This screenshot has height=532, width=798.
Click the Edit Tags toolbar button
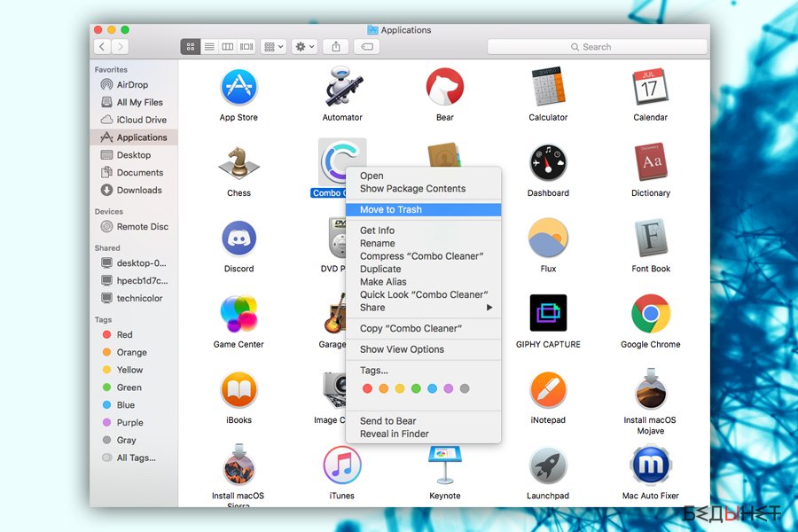[367, 47]
